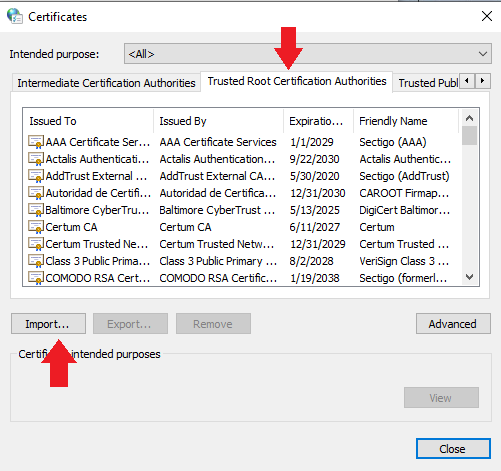Click the Close button at bottom
The width and height of the screenshot is (501, 471).
tap(453, 449)
